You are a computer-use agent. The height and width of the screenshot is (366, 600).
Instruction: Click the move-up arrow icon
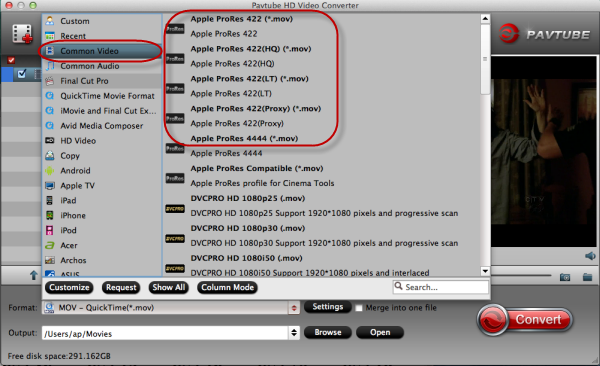pos(34,275)
